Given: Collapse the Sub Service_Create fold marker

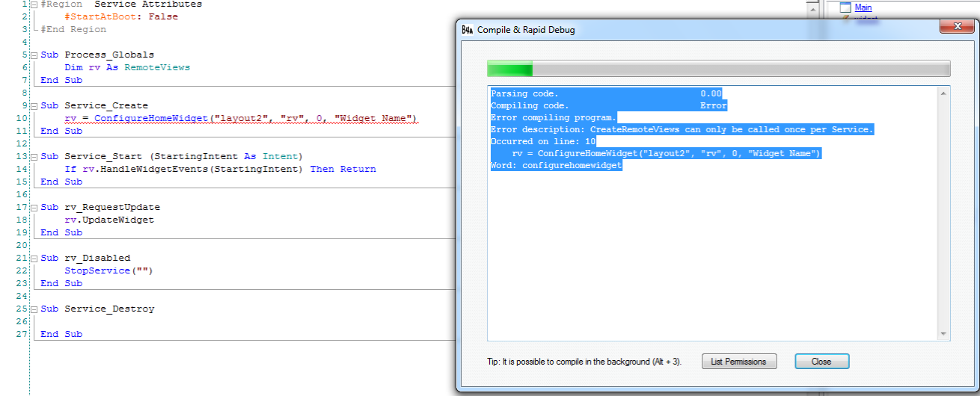Looking at the screenshot, I should tap(34, 106).
